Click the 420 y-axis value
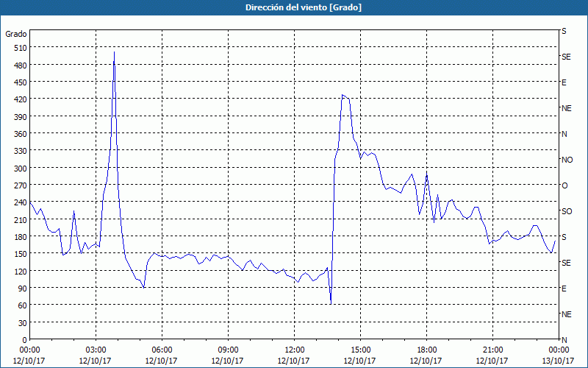Image resolution: width=588 pixels, height=368 pixels. click(21, 99)
